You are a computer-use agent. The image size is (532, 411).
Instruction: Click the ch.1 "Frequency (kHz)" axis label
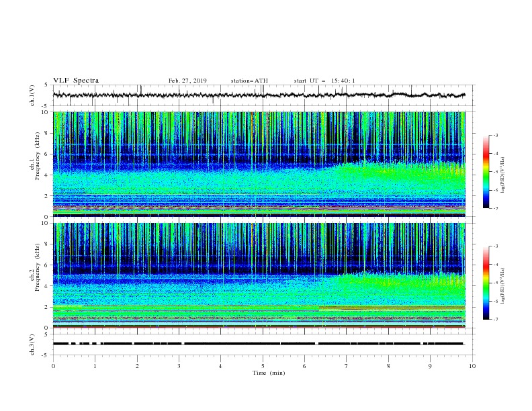pos(38,156)
